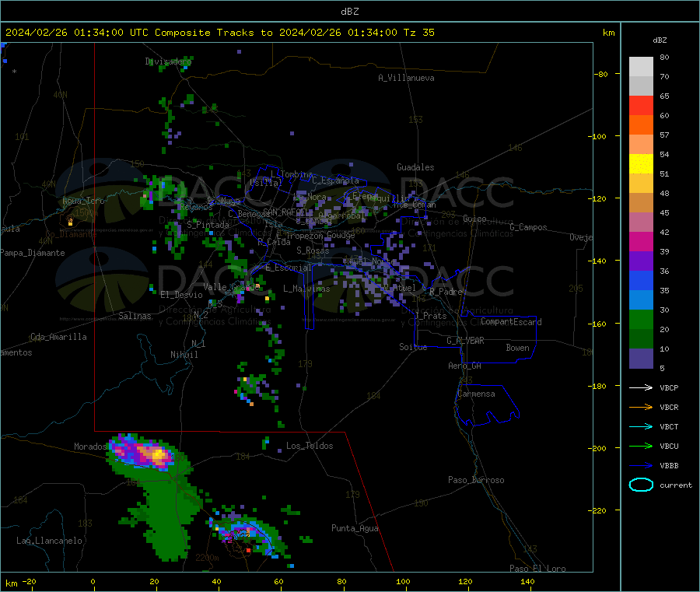This screenshot has width=700, height=592.
Task: Select the Bowen place label
Action: 517,348
